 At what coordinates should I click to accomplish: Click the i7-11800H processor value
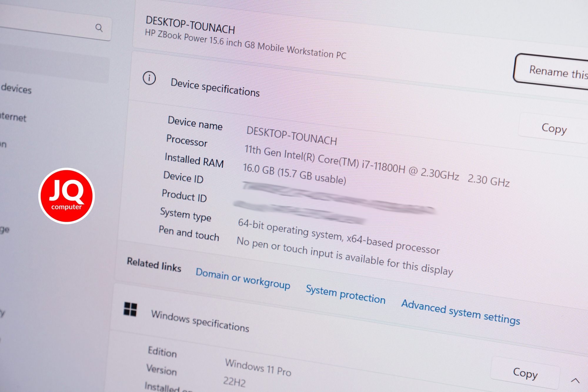pos(377,166)
